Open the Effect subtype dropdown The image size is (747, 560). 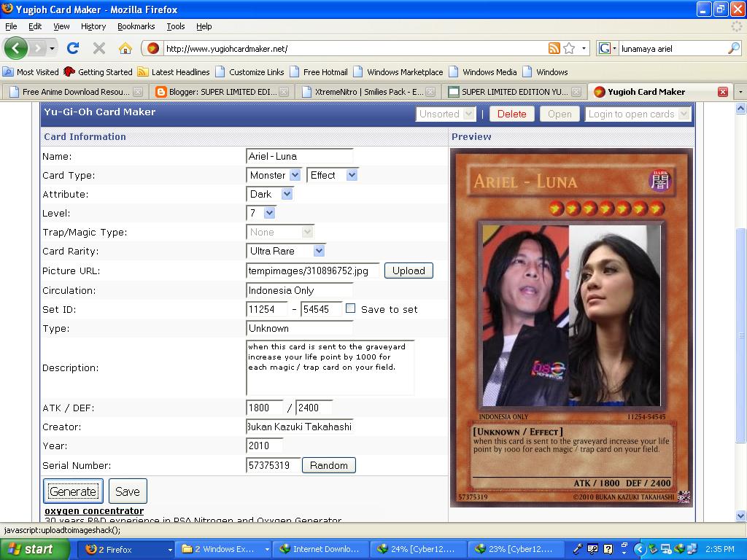332,175
